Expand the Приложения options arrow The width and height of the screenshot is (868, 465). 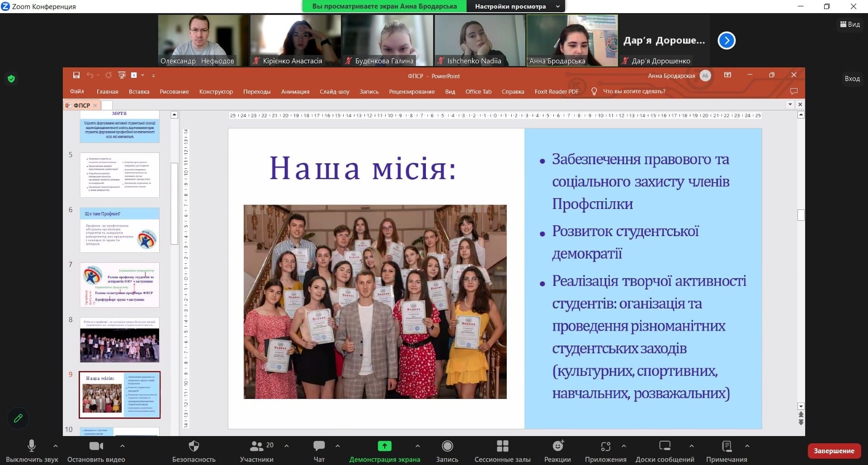[x=624, y=446]
